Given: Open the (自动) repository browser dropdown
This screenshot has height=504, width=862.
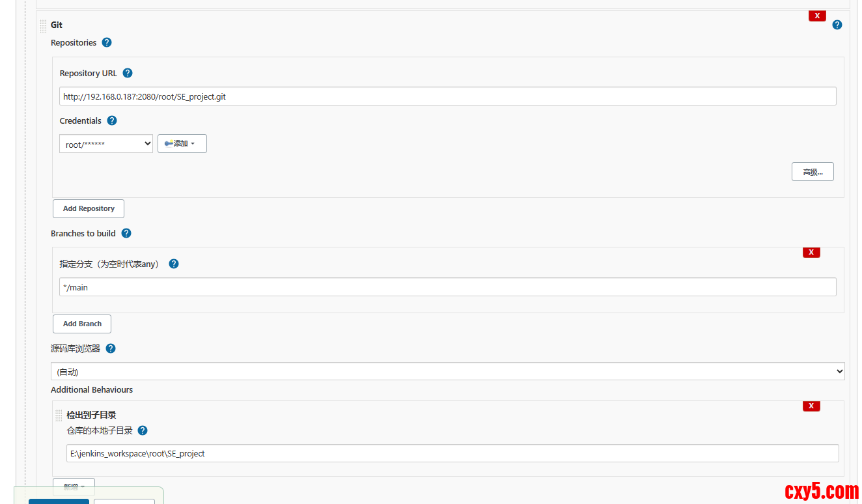Looking at the screenshot, I should pos(447,371).
